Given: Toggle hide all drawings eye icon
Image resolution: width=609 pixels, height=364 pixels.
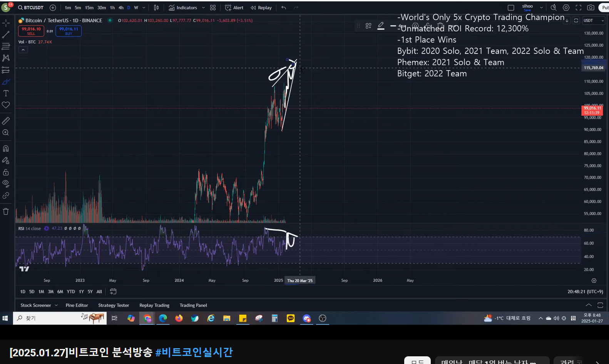Looking at the screenshot, I should coord(6,184).
